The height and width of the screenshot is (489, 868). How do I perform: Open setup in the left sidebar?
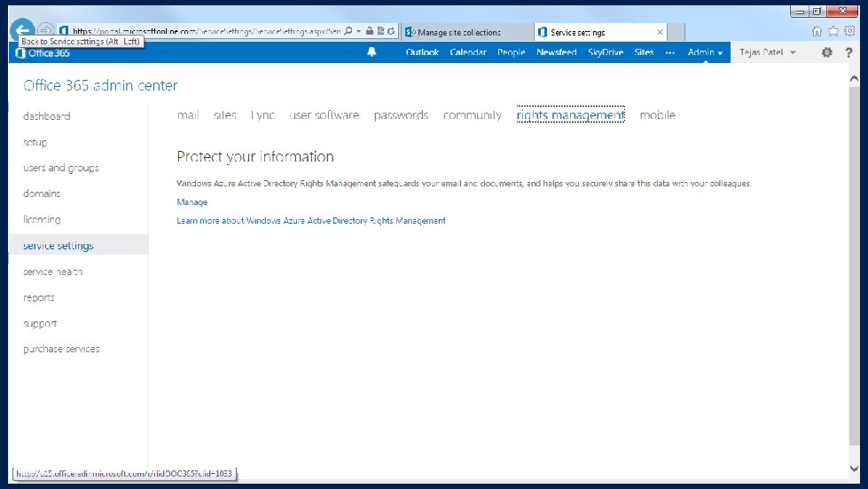click(x=35, y=142)
